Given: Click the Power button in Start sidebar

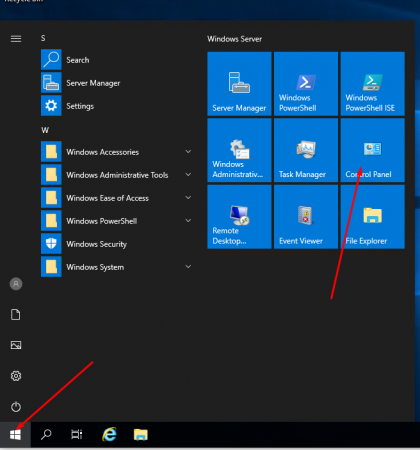Looking at the screenshot, I should click(16, 407).
